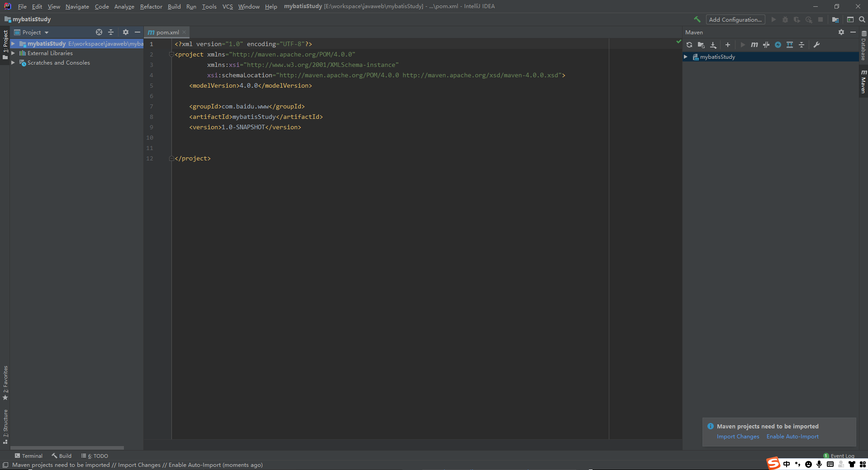Image resolution: width=868 pixels, height=470 pixels.
Task: Toggle the Database side tool window
Action: coord(863,46)
